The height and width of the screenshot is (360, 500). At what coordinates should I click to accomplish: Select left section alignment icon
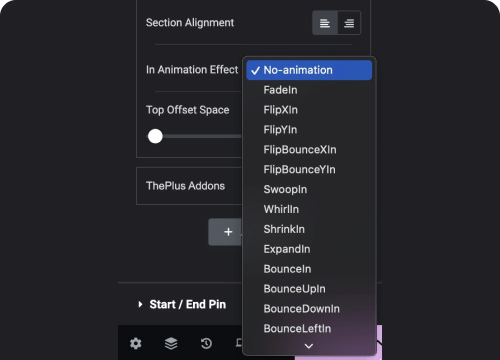tap(325, 23)
